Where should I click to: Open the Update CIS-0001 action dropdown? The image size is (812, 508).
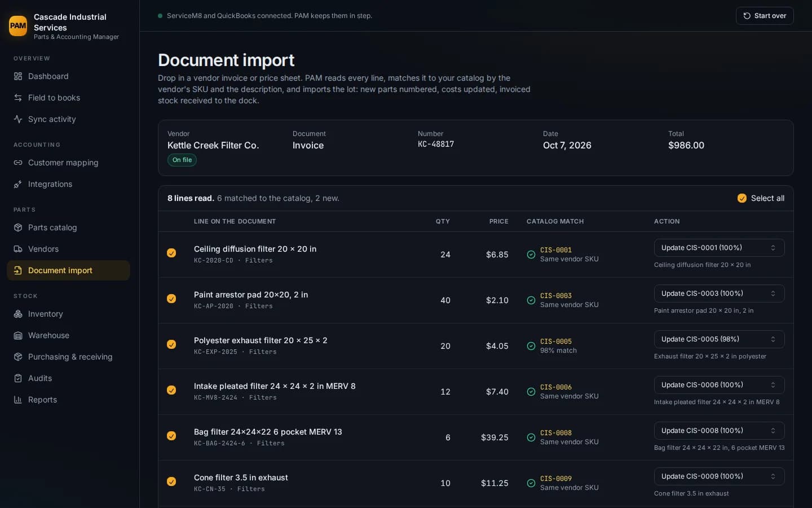click(719, 248)
